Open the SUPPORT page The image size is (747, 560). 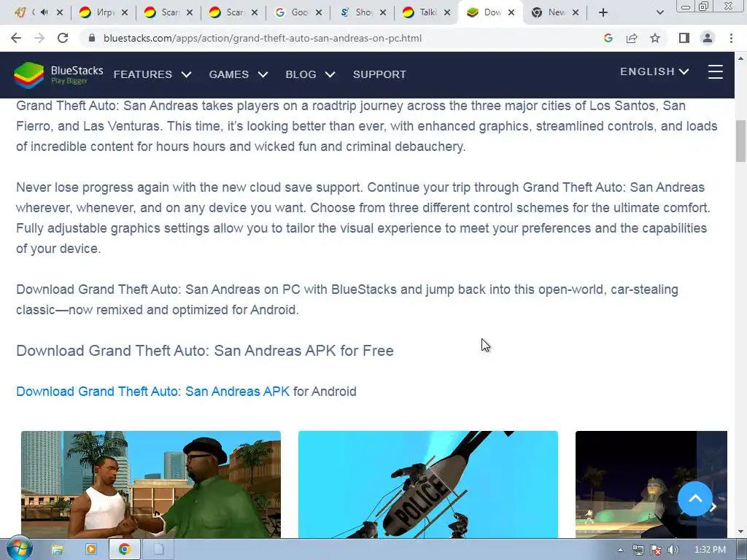click(x=379, y=74)
